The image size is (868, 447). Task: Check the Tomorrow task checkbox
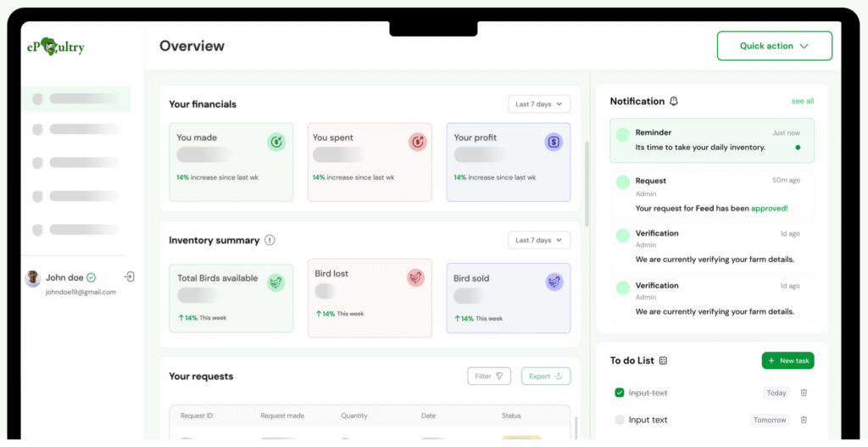620,420
